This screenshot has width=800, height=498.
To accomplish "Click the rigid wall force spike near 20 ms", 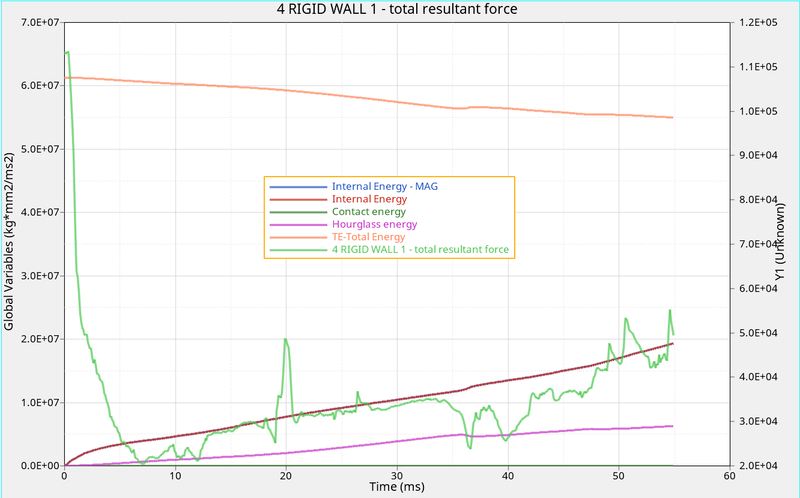I will 286,340.
